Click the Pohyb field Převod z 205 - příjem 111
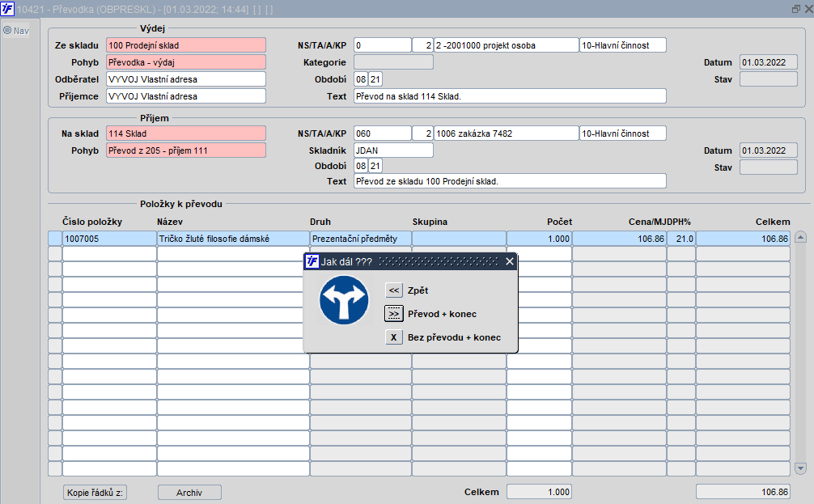Viewport: 814px width, 504px height. click(x=186, y=150)
